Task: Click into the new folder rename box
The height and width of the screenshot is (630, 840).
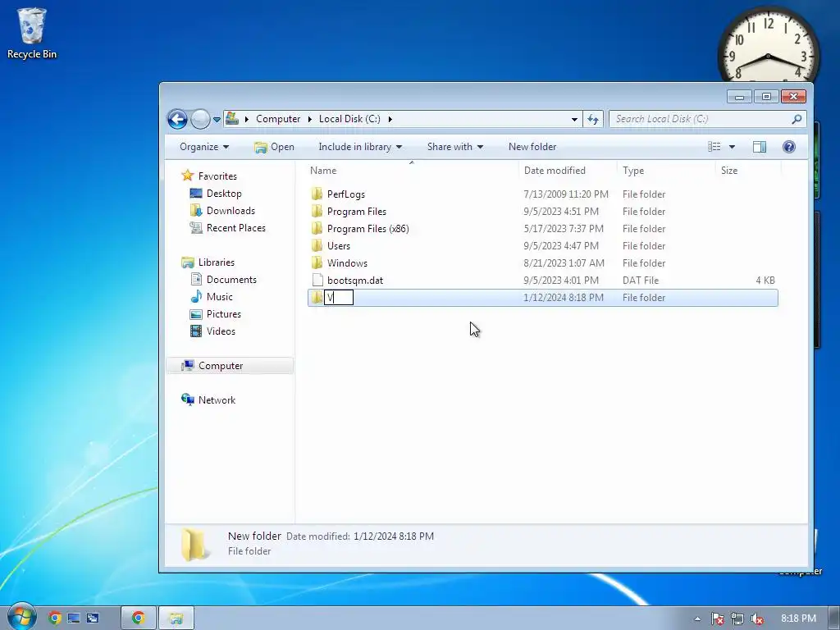Action: click(339, 297)
